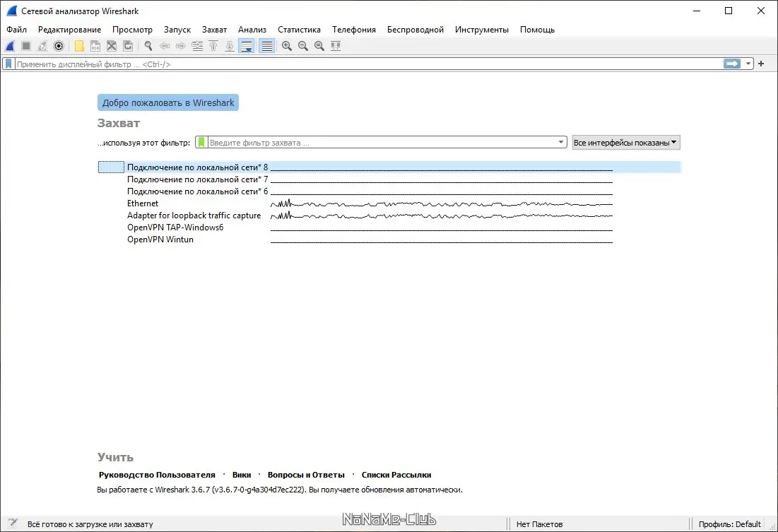Open the Инструменты menu
The image size is (778, 532).
(482, 30)
